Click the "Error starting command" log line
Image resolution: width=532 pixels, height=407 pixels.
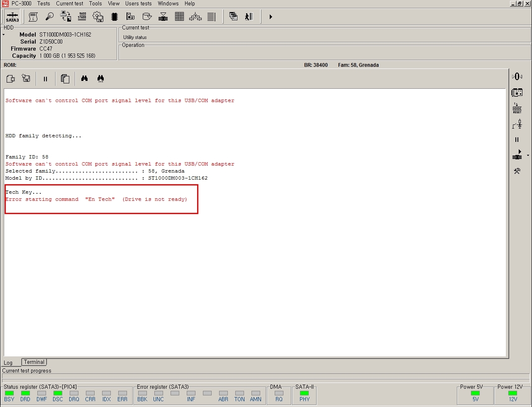96,199
